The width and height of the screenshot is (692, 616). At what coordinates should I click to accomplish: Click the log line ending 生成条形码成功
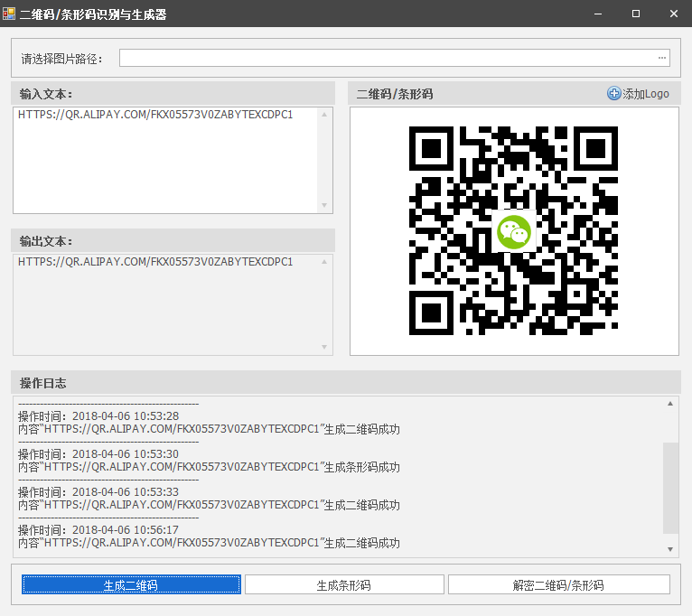(209, 467)
